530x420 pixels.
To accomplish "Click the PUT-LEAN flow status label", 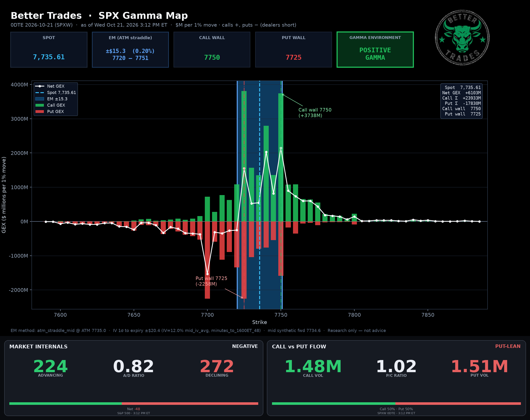I will click(508, 346).
